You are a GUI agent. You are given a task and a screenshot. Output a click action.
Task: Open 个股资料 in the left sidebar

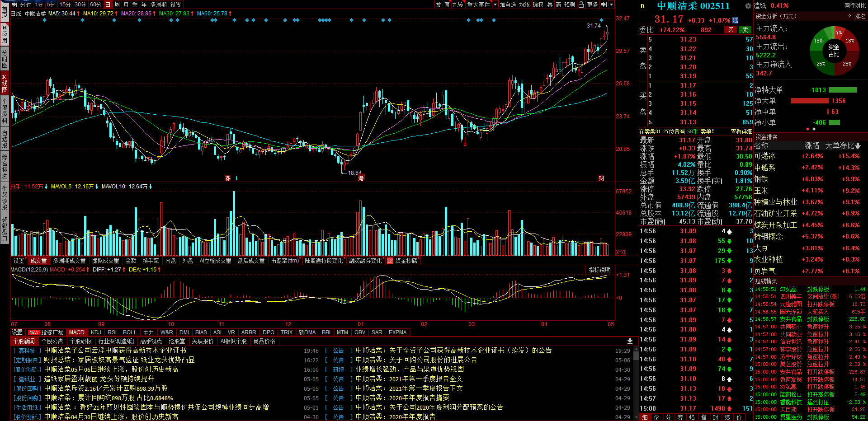[x=5, y=112]
